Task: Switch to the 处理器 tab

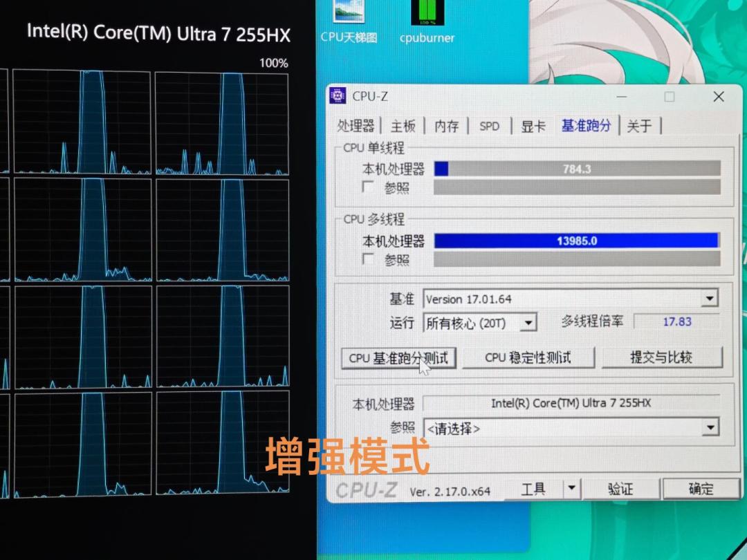Action: click(x=356, y=127)
